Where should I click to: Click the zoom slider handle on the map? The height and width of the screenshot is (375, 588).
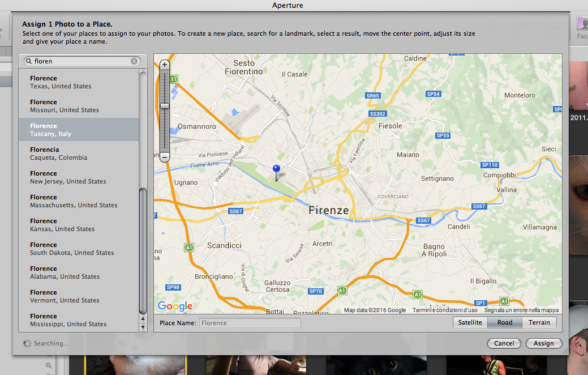(164, 106)
